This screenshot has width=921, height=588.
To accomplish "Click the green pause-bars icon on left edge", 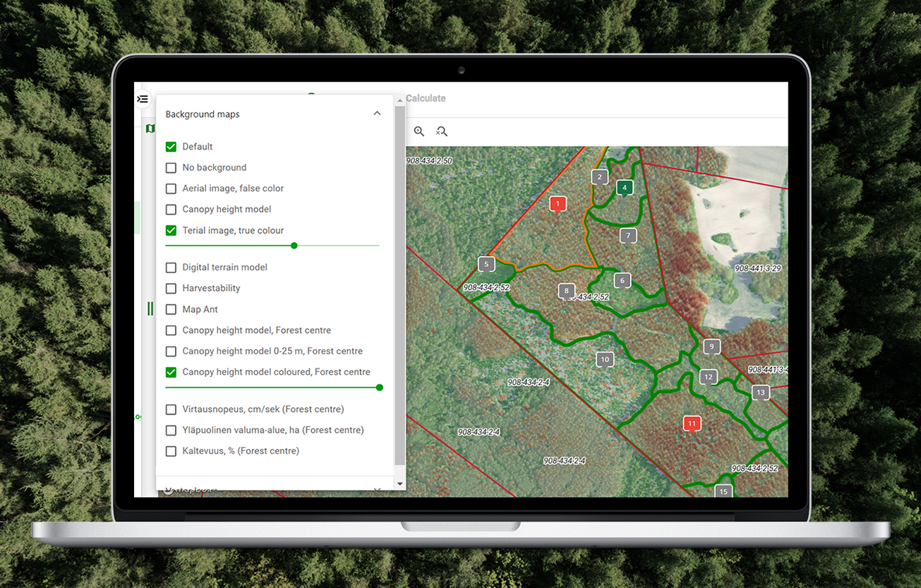I will click(150, 308).
